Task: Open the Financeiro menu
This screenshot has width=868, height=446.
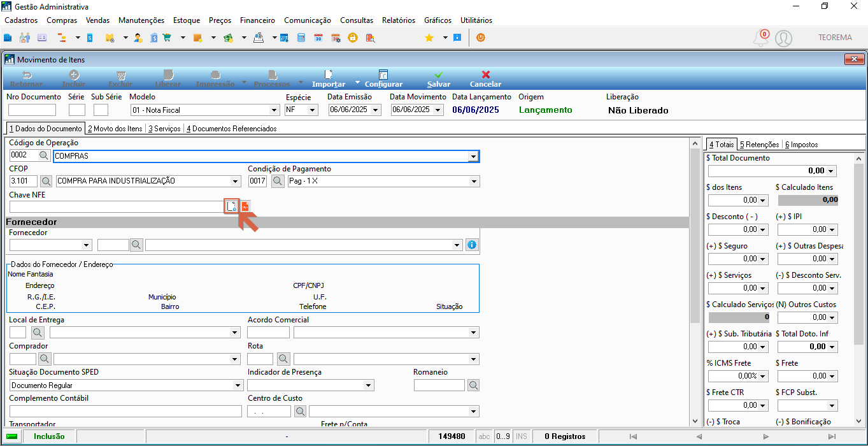Action: (x=257, y=20)
